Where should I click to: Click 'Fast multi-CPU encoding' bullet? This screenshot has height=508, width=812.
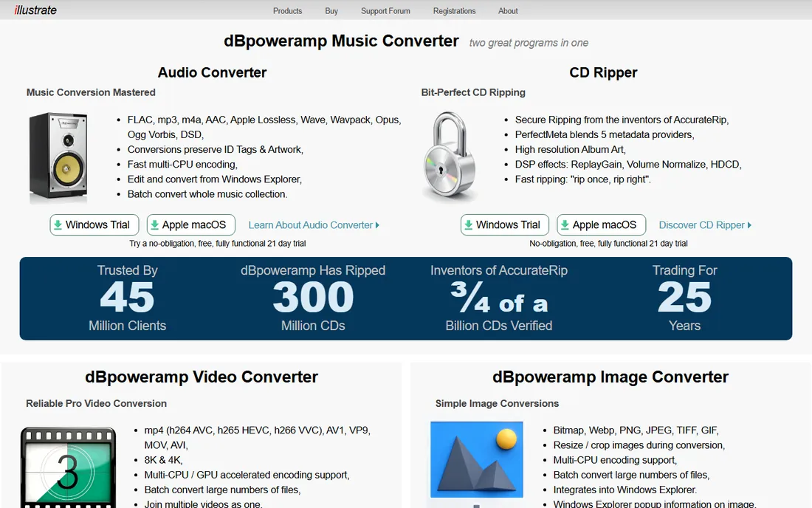[182, 164]
